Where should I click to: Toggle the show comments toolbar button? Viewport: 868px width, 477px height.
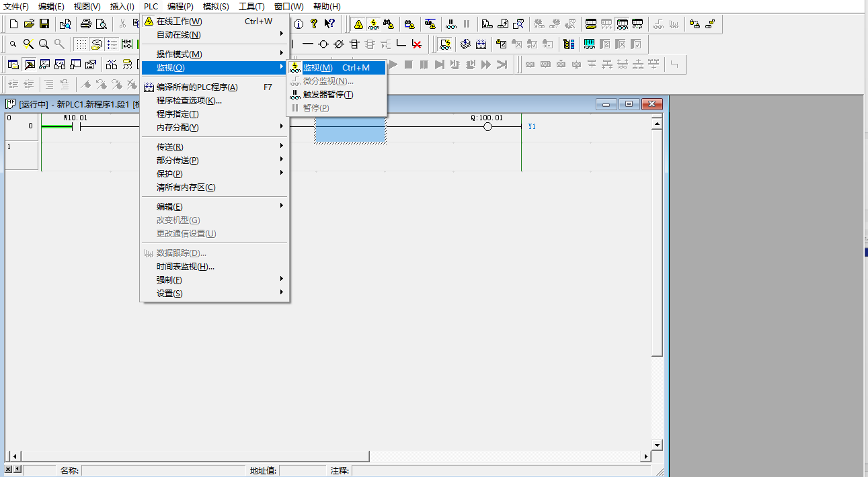tap(96, 44)
